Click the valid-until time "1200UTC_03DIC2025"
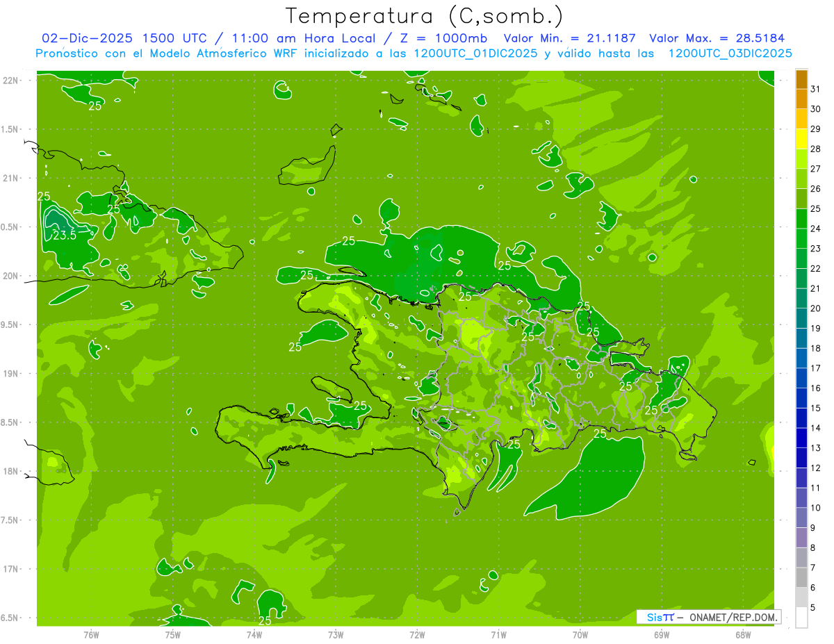 coord(730,53)
